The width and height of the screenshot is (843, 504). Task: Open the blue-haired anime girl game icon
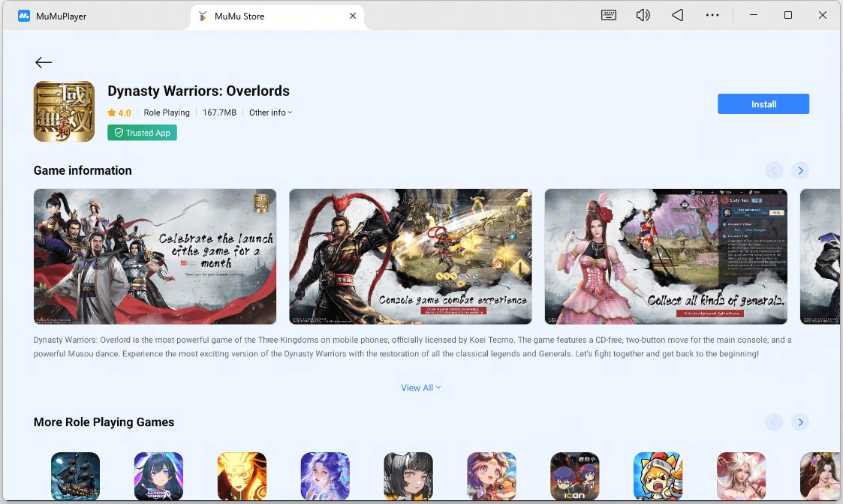[158, 476]
